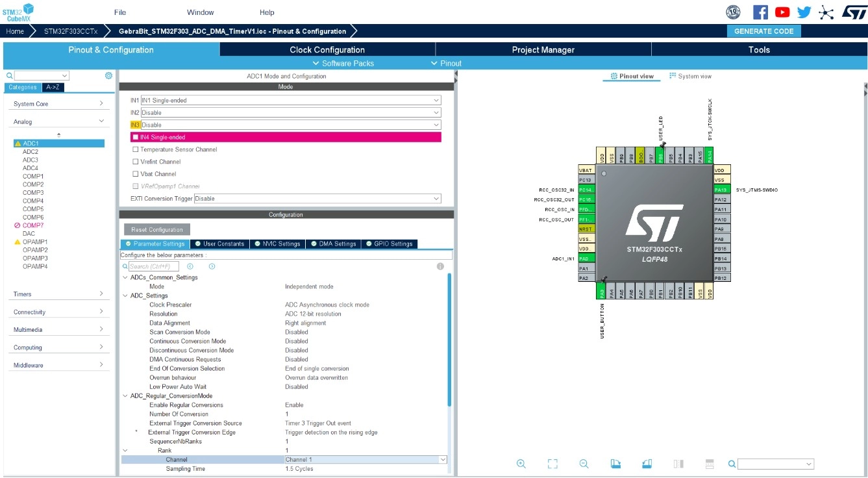The height and width of the screenshot is (478, 868).
Task: Open the IN2 mode dropdown
Action: (x=291, y=112)
